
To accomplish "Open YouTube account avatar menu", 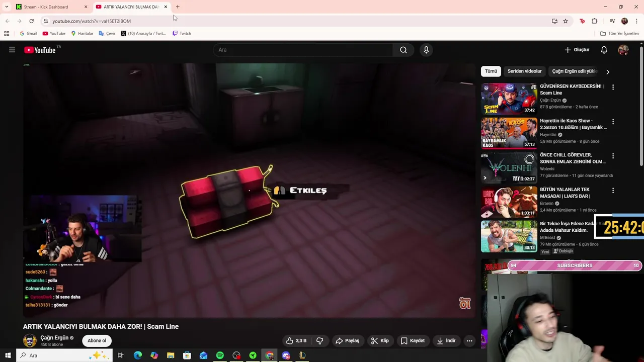I will click(623, 50).
